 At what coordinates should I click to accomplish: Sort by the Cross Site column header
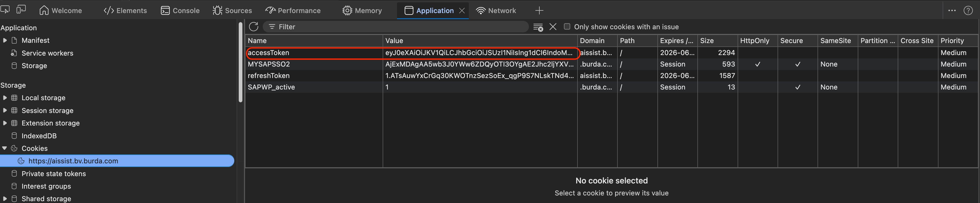point(918,41)
